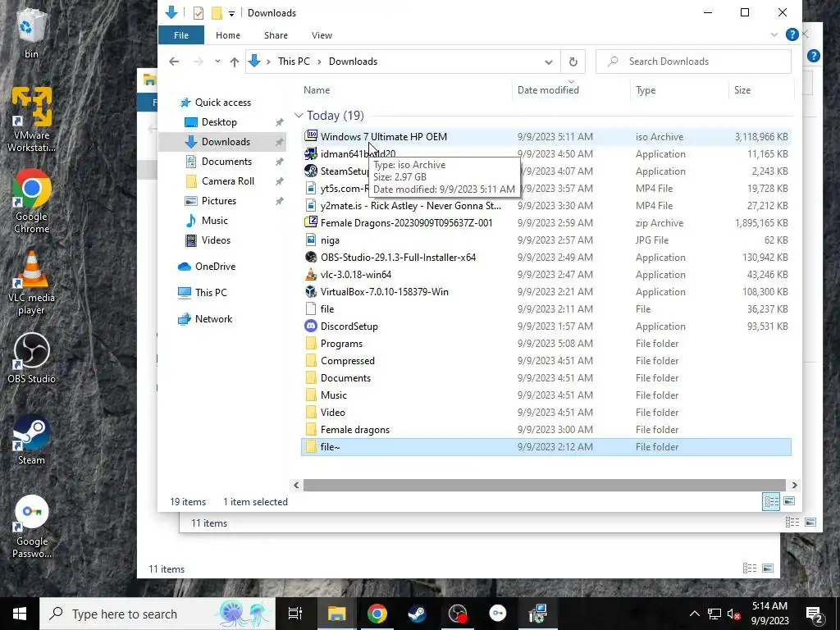Open the VLC media player desktop shortcut
This screenshot has width=840, height=630.
coord(31,283)
